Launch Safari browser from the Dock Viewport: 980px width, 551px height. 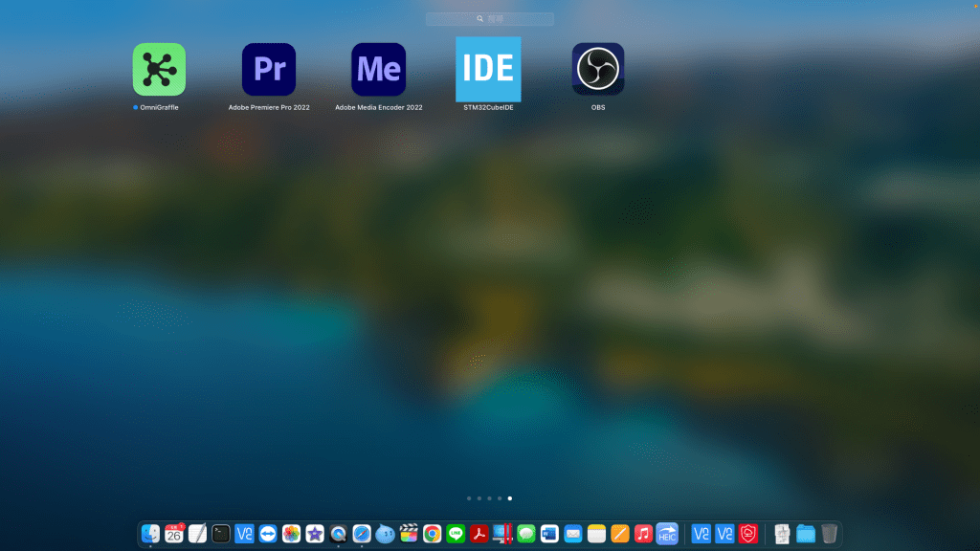pyautogui.click(x=362, y=534)
